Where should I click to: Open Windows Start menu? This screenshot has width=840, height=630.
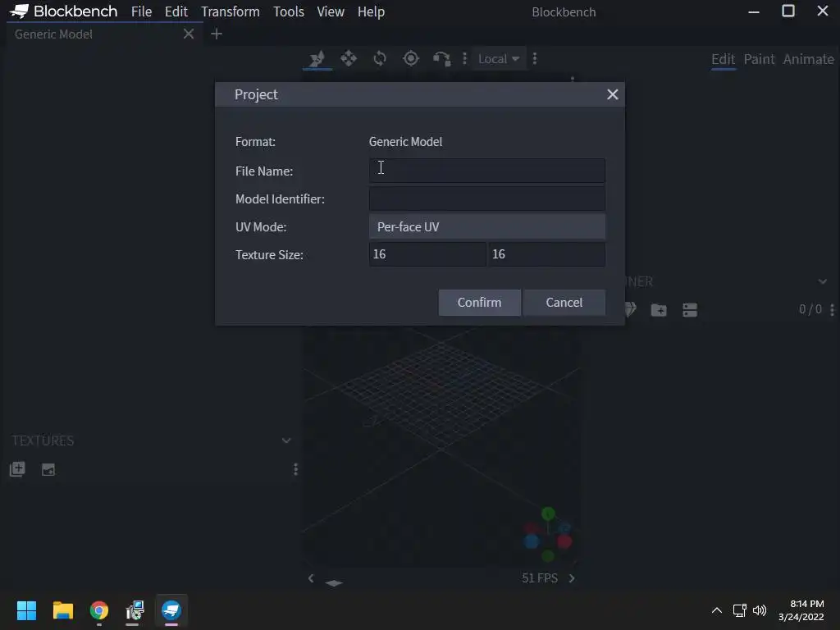[26, 610]
